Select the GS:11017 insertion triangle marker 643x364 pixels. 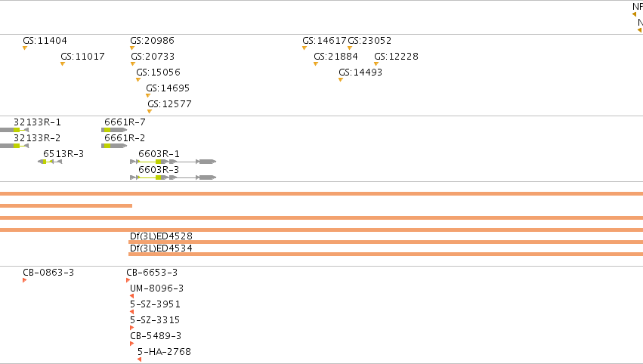63,64
